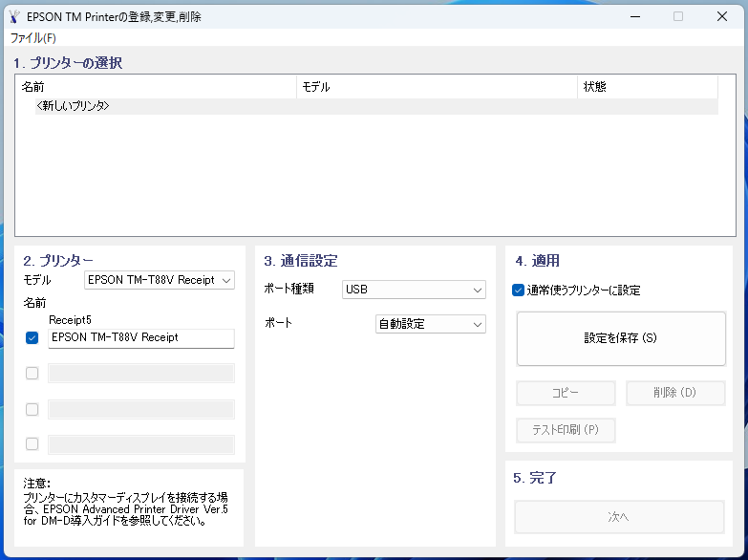748x560 pixels.
Task: Click the 次へ button
Action: pyautogui.click(x=619, y=517)
